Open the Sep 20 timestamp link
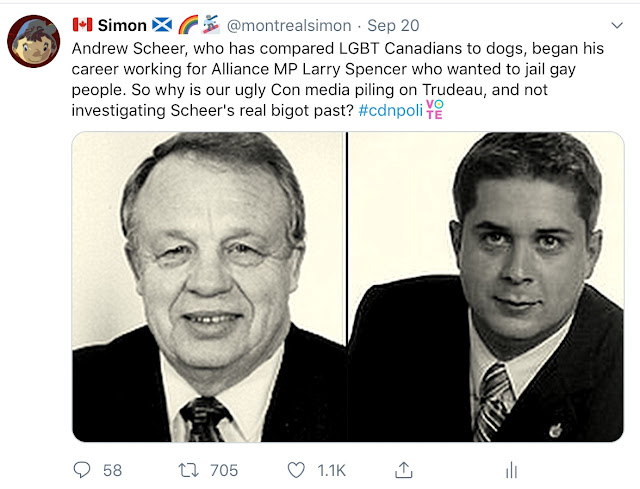Viewport: 640px width, 489px height. (393, 25)
